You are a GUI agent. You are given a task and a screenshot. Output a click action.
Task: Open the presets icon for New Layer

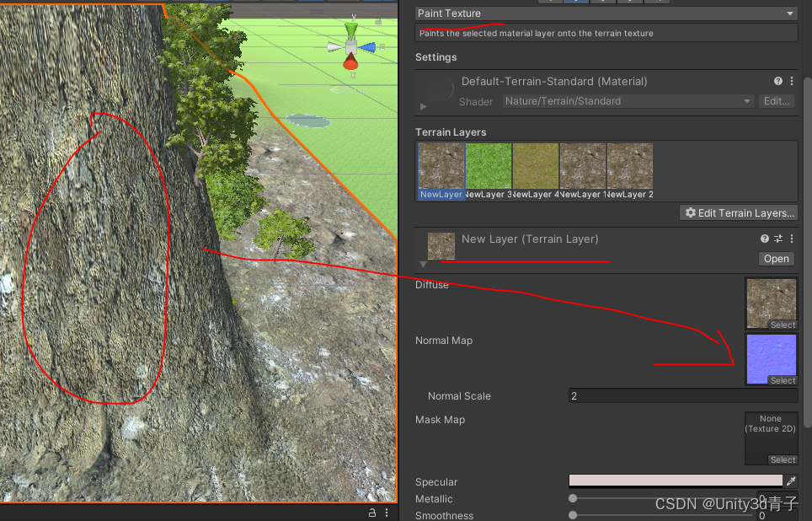point(777,239)
